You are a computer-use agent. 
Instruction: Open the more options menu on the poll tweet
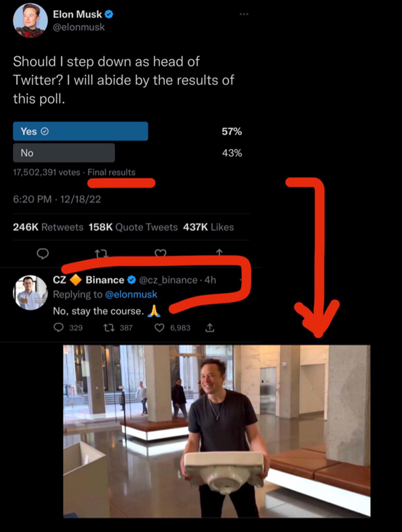pyautogui.click(x=244, y=14)
